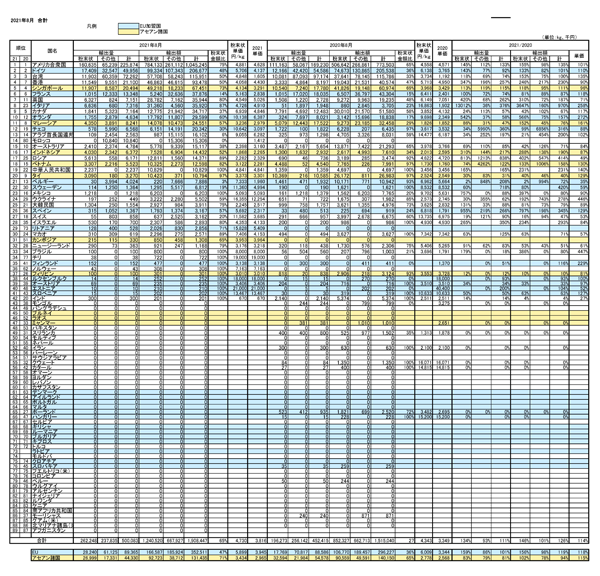Select the 'スイス' country cell
This screenshot has width=600, height=576.
tap(52, 217)
